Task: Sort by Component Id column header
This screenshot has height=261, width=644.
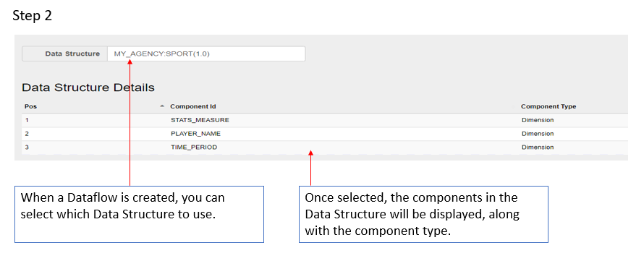Action: click(193, 107)
